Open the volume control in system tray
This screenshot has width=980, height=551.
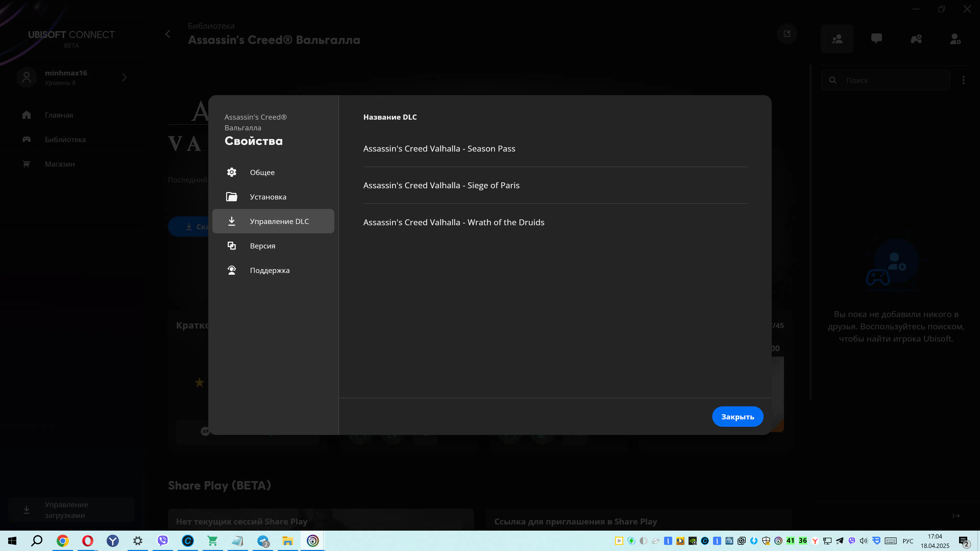coord(864,541)
